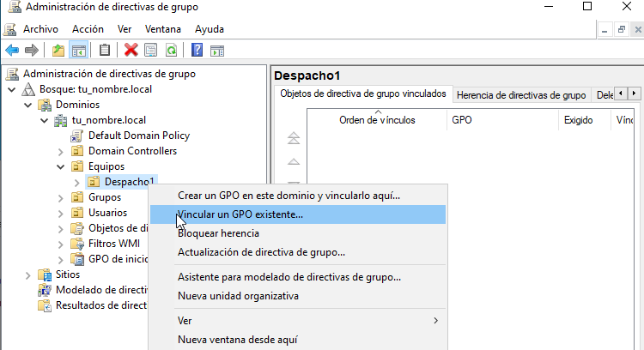Expand the Grupos organizational unit

[61, 198]
